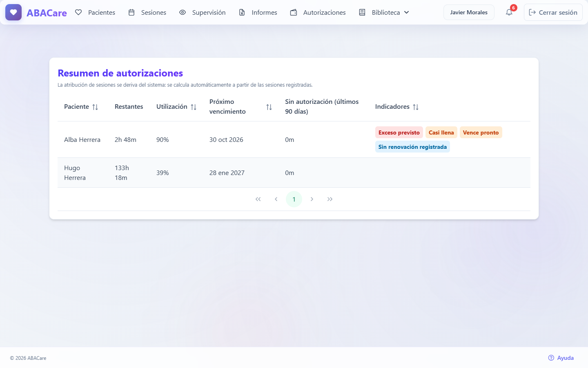The width and height of the screenshot is (588, 368).
Task: Go to previous page chevron
Action: click(x=276, y=199)
